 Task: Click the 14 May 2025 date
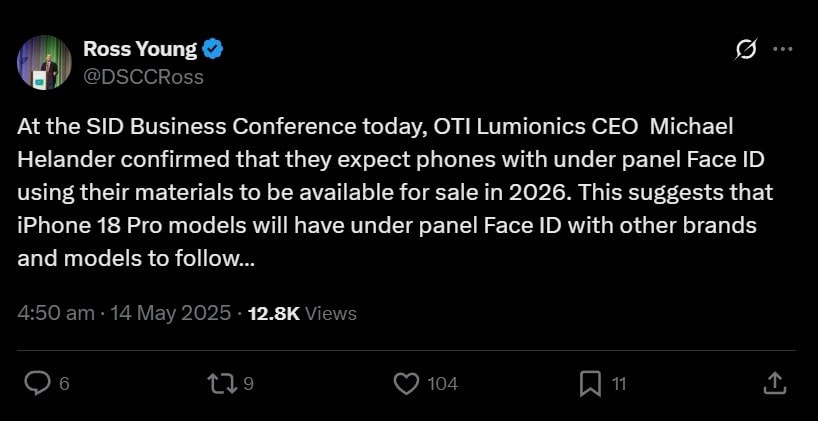tap(170, 313)
